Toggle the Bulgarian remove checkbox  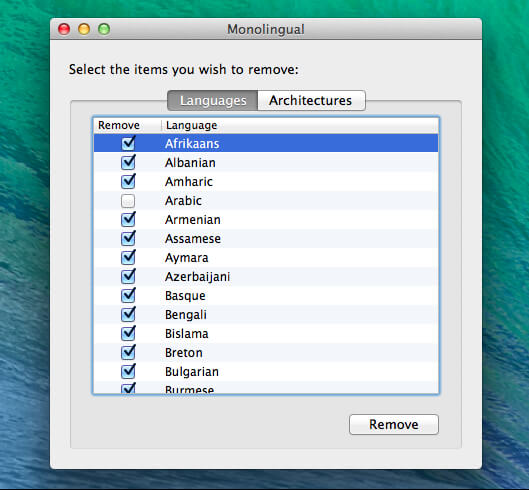[x=128, y=372]
